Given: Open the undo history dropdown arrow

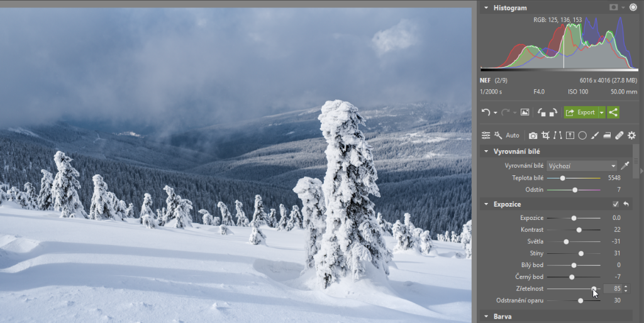Looking at the screenshot, I should click(x=495, y=112).
